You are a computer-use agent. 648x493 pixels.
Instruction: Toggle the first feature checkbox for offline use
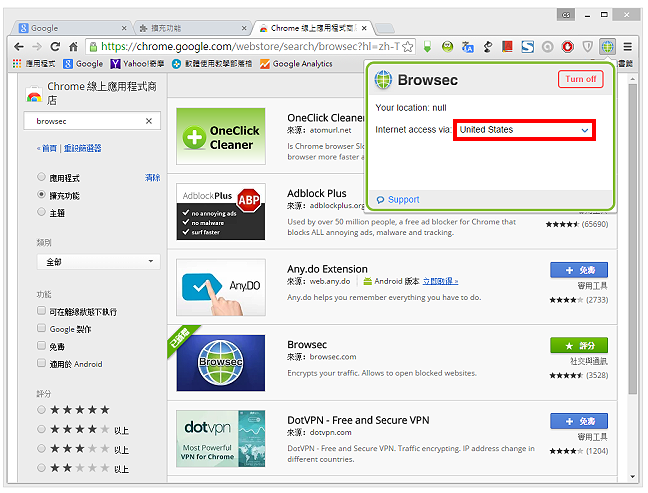pos(41,311)
